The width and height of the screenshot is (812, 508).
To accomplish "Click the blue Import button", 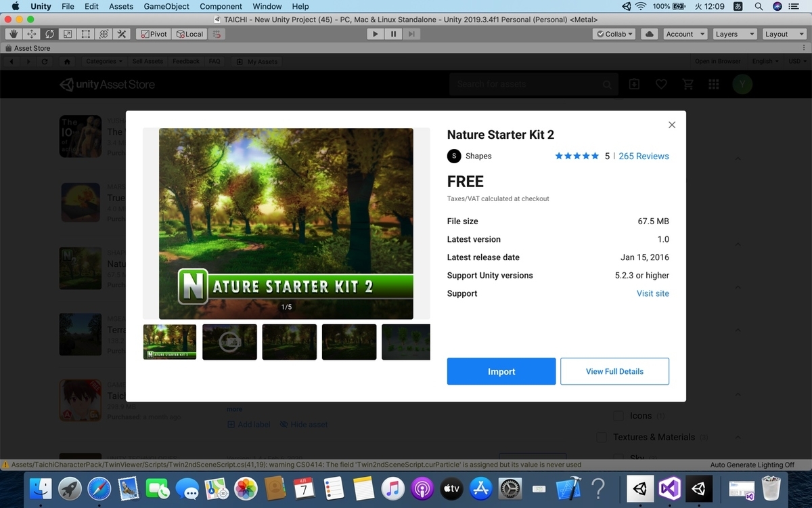I will pos(501,371).
